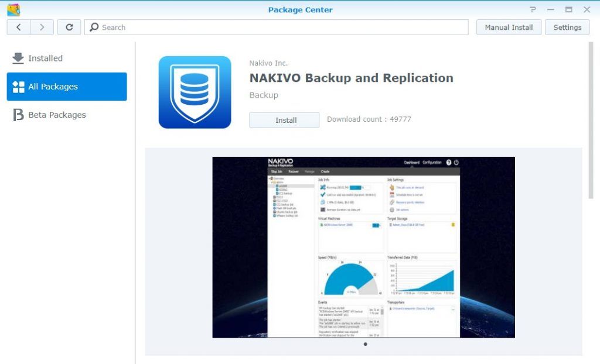The width and height of the screenshot is (600, 364).
Task: Click the Package Center app icon
Action: 13,9
